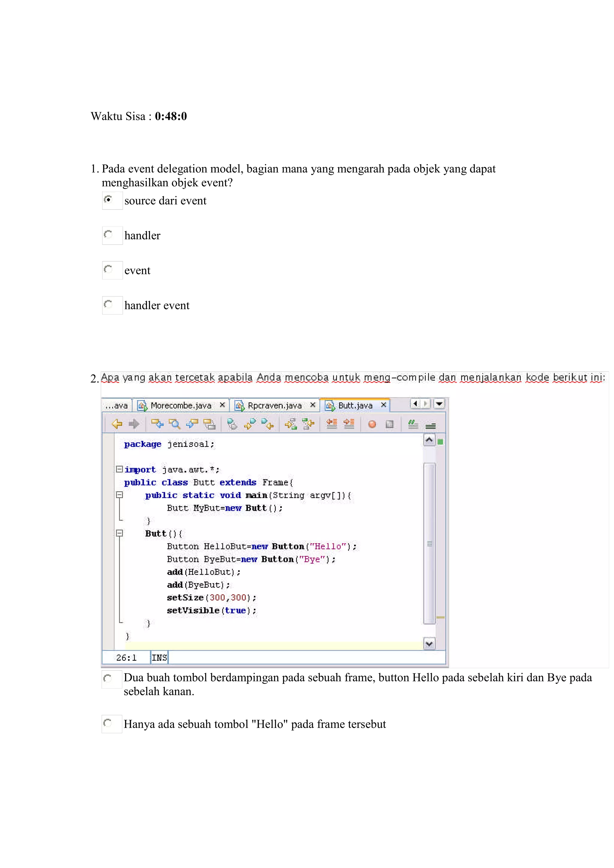614x868 pixels.
Task: Click the Toggle Bookmark icon
Action: click(232, 424)
